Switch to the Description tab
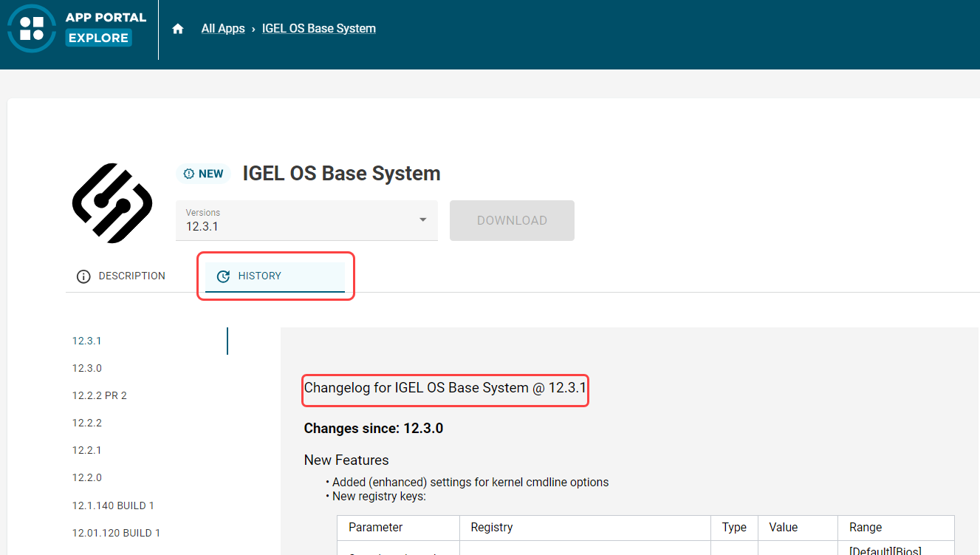The width and height of the screenshot is (980, 555). [131, 276]
